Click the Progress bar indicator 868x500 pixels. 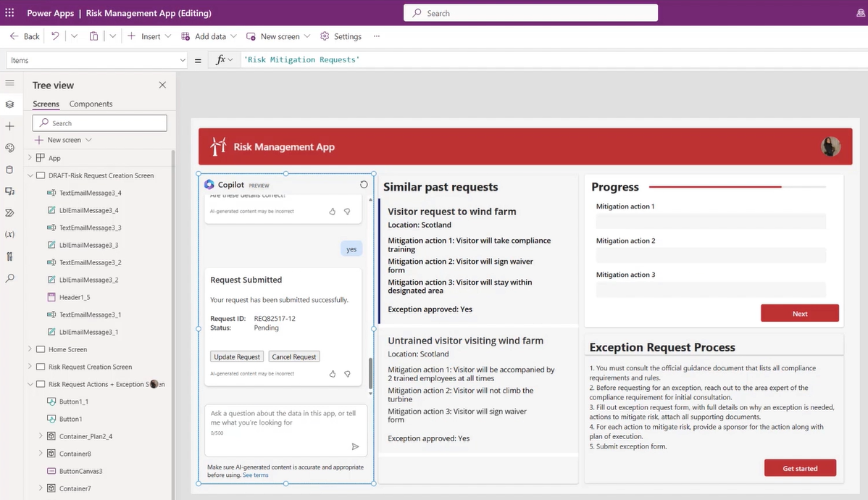(737, 187)
